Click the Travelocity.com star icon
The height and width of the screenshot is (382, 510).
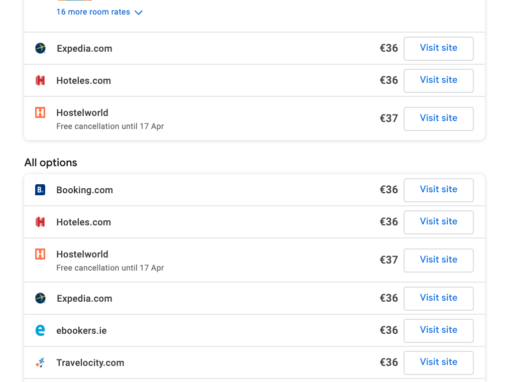[x=40, y=362]
